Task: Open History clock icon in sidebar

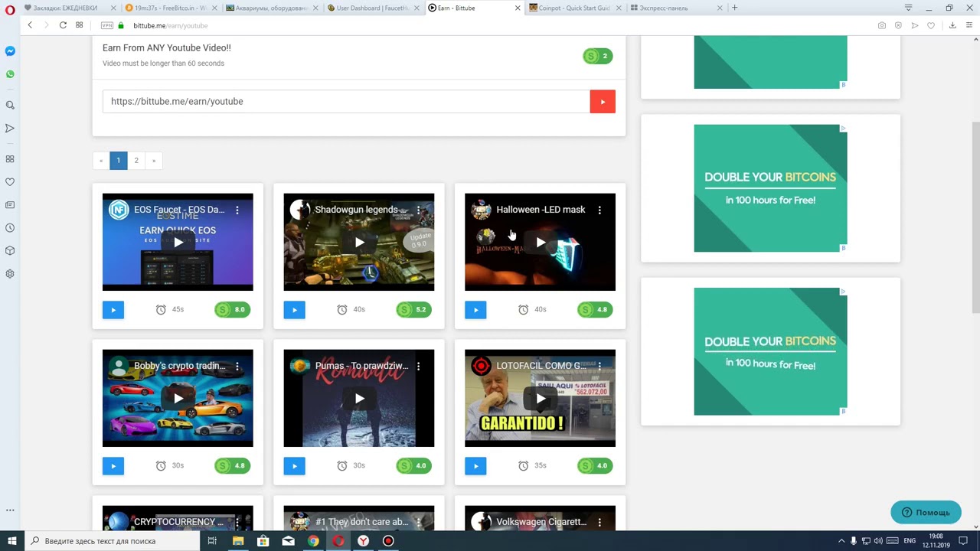Action: (10, 228)
